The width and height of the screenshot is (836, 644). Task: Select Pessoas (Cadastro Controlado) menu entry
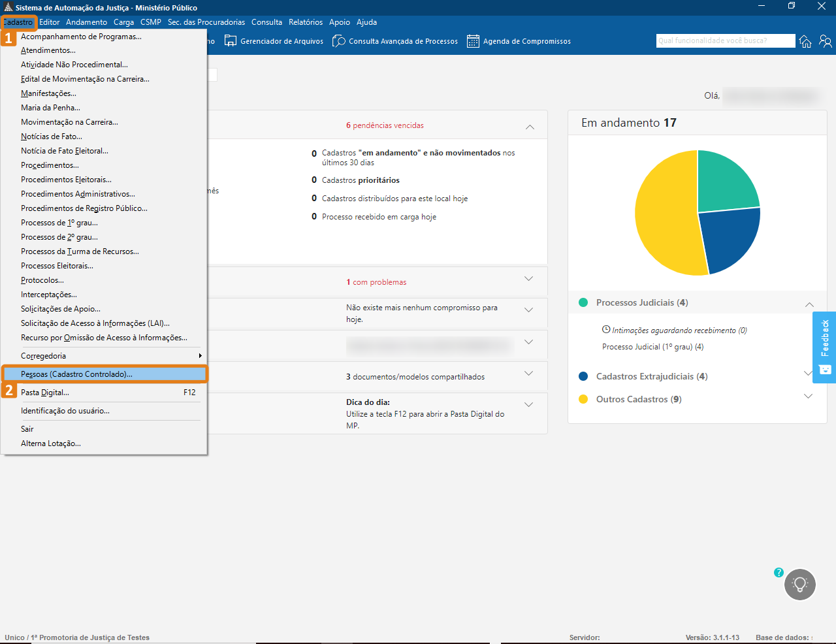[x=104, y=374]
